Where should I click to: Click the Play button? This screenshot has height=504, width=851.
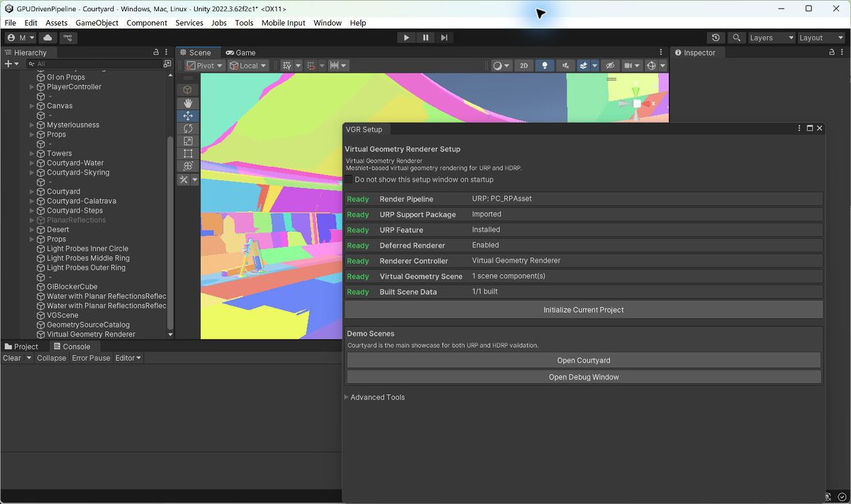tap(406, 38)
